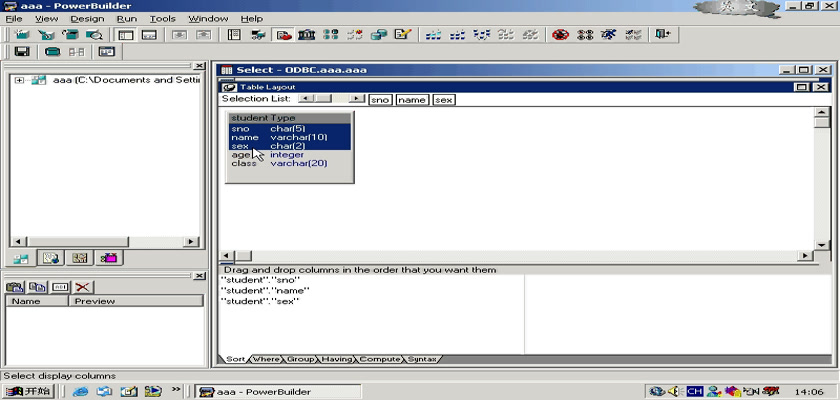Image resolution: width=840 pixels, height=400 pixels.
Task: Click the Save floppy disk icon
Action: click(22, 52)
